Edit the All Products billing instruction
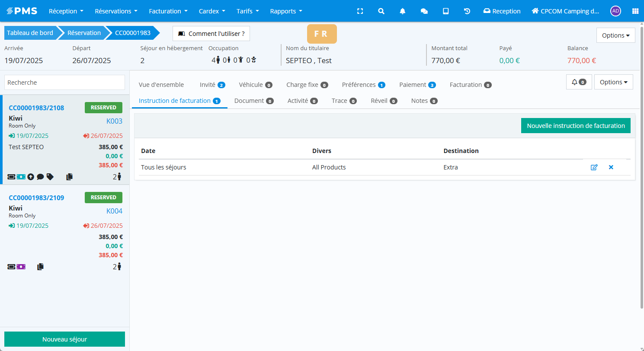This screenshot has width=644, height=351. (594, 167)
